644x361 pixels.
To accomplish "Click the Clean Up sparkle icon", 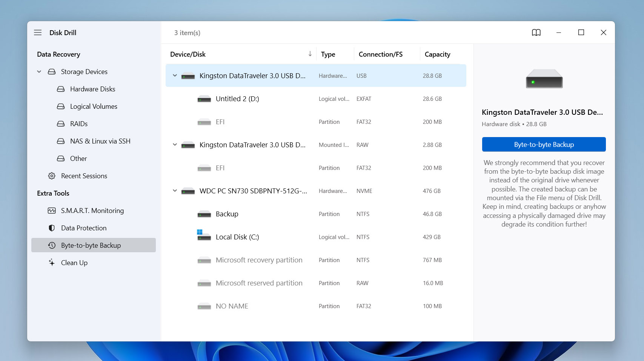I will [x=52, y=262].
